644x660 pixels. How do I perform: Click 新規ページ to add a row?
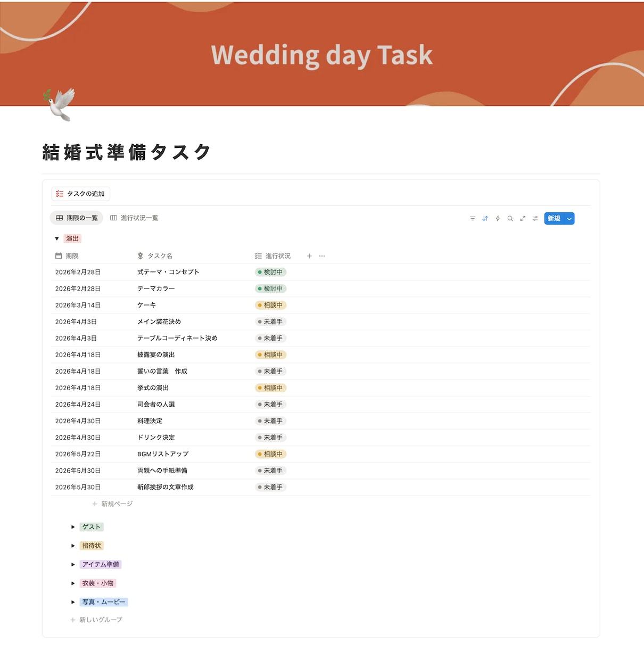click(x=112, y=504)
